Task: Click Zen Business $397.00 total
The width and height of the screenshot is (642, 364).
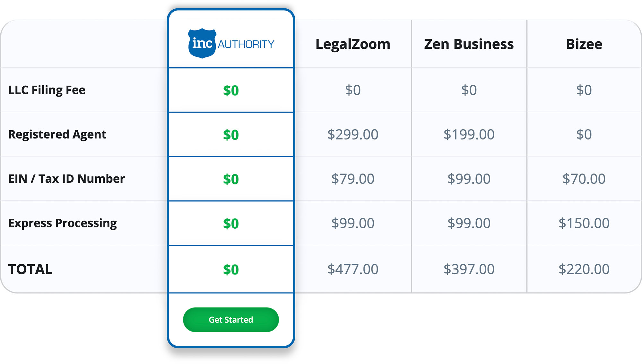Action: 469,269
